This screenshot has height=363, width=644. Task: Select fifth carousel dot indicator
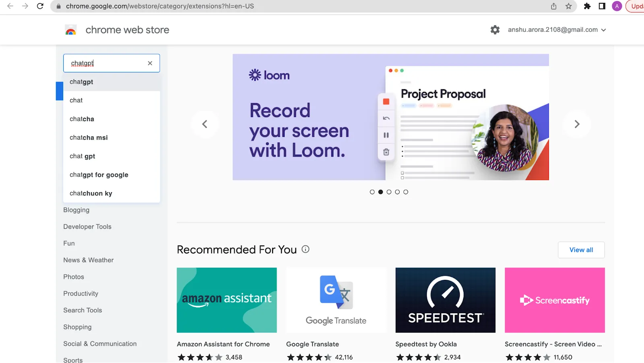(406, 192)
